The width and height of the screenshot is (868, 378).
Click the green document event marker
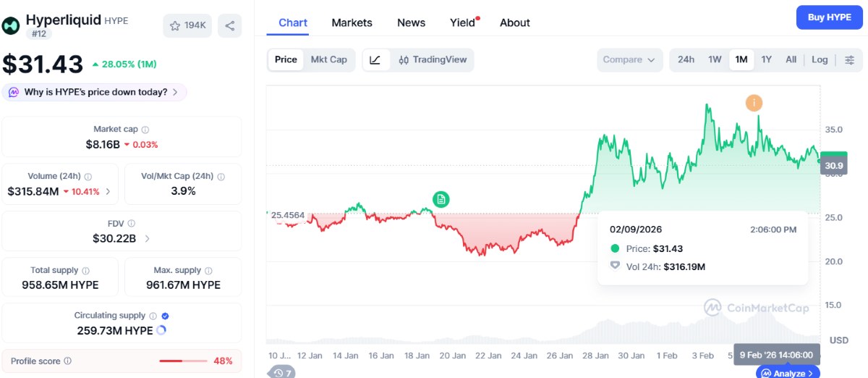[441, 199]
